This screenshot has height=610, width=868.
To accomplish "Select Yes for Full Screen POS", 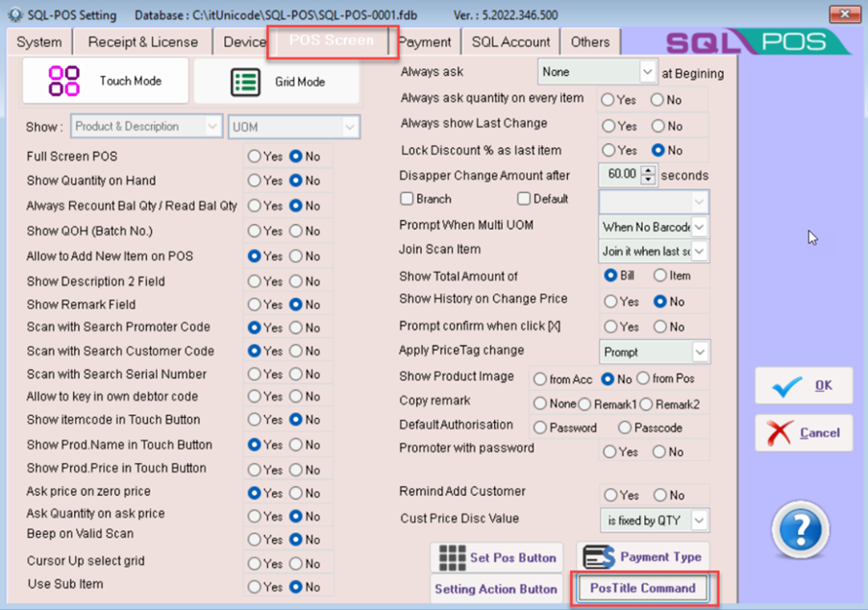I will tap(254, 157).
